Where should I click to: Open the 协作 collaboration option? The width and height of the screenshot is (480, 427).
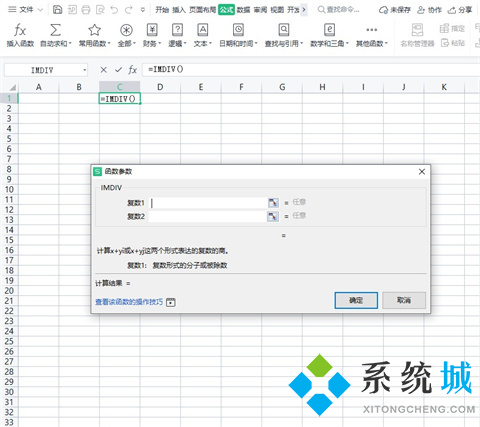tap(429, 10)
